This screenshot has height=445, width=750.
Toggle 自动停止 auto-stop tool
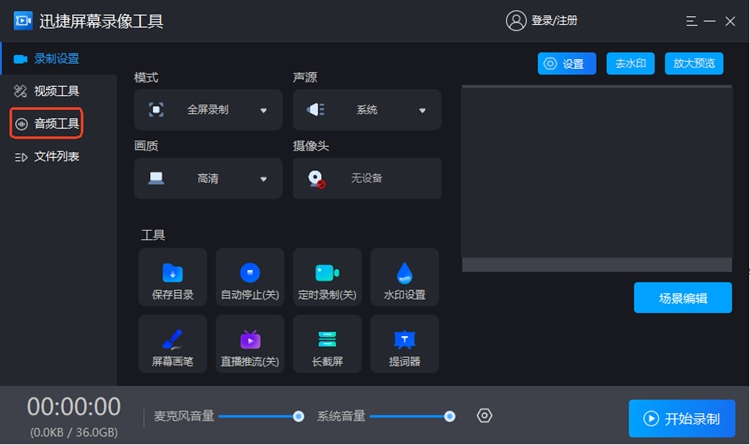pos(250,277)
